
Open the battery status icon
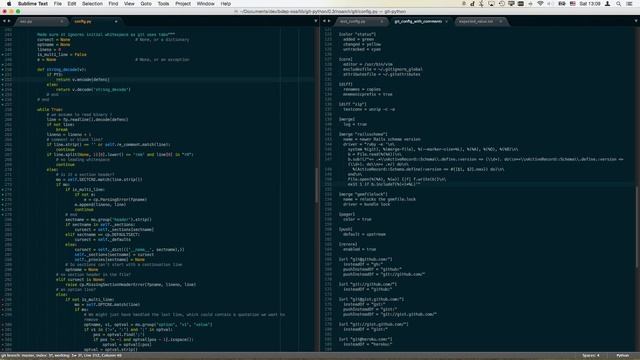[562, 4]
